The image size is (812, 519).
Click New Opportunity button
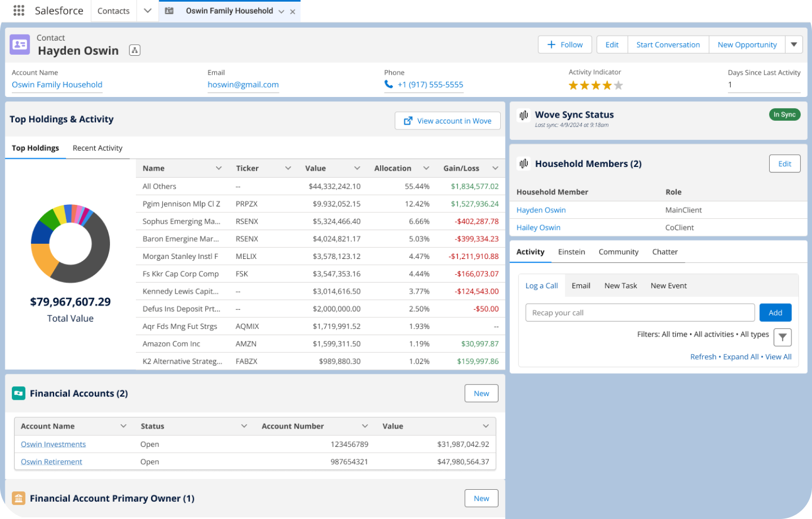(x=747, y=44)
